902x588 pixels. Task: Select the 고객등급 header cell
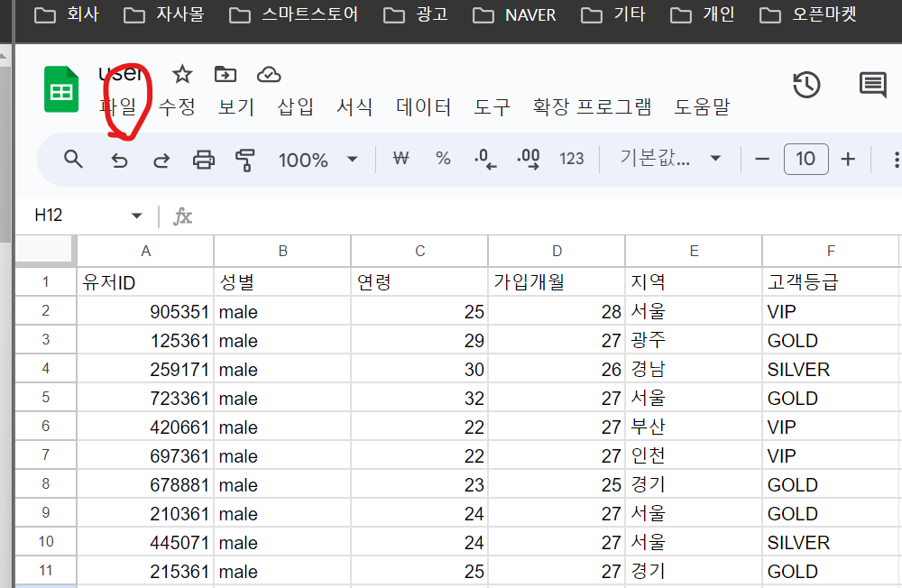pos(831,282)
